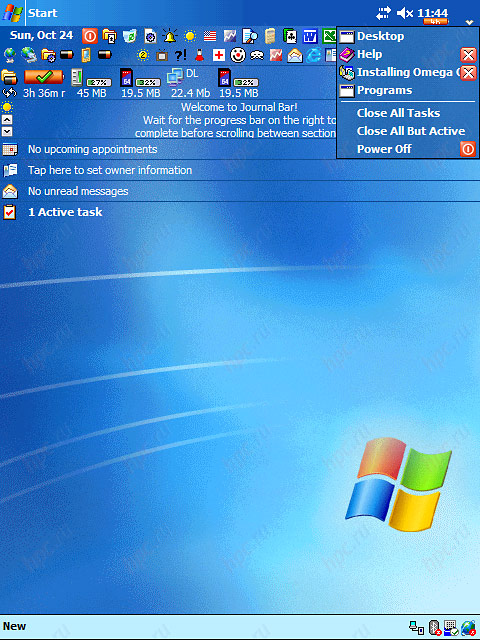Click the red cross first-aid icon

[219, 55]
